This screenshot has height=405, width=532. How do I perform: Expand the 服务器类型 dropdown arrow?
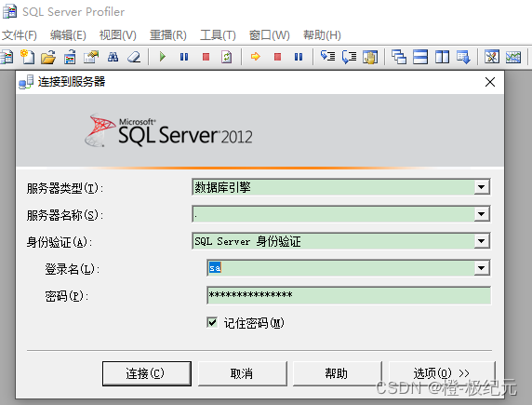482,187
